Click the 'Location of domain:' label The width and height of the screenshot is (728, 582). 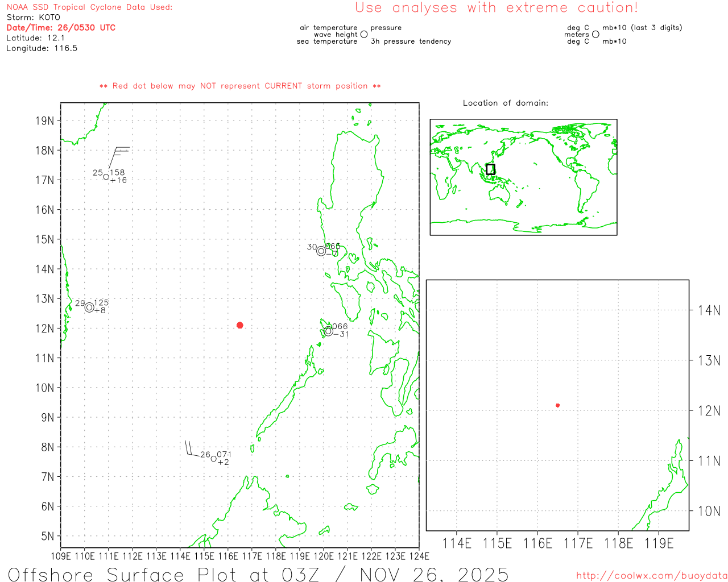point(506,103)
